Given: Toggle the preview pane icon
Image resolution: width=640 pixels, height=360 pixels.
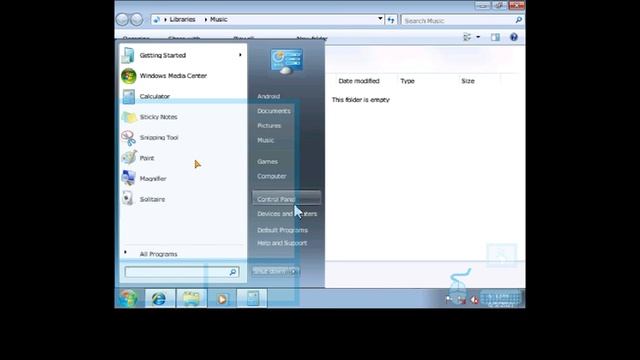Looking at the screenshot, I should (x=495, y=37).
